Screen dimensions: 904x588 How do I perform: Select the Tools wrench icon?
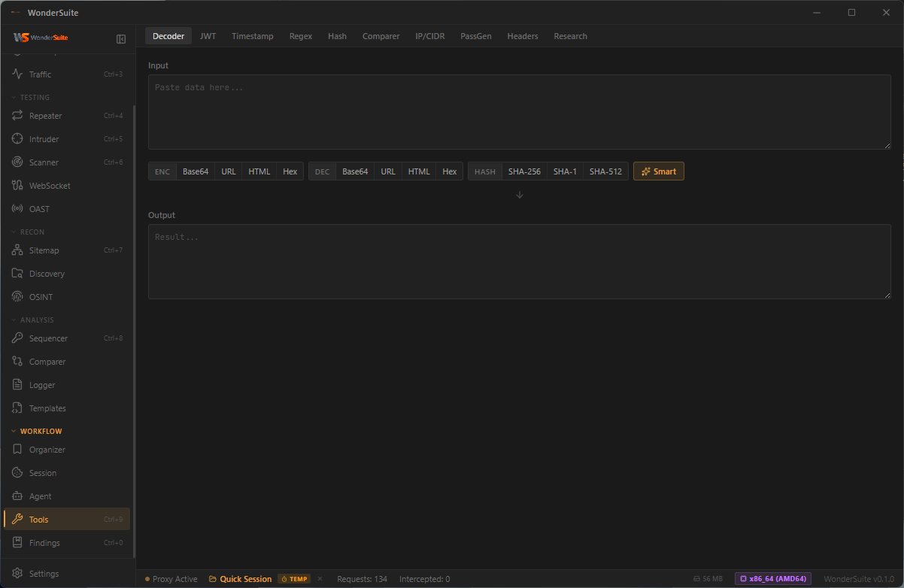(17, 520)
